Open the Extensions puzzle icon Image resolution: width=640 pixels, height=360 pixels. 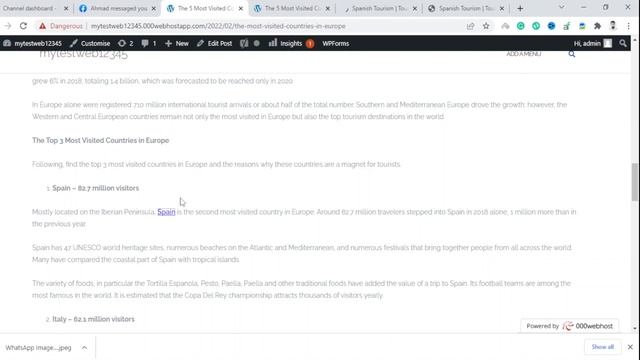pos(597,26)
